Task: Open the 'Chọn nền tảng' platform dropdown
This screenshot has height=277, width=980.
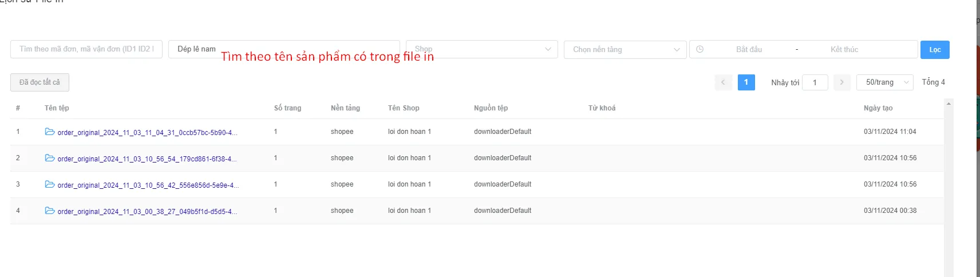Action: pyautogui.click(x=625, y=49)
